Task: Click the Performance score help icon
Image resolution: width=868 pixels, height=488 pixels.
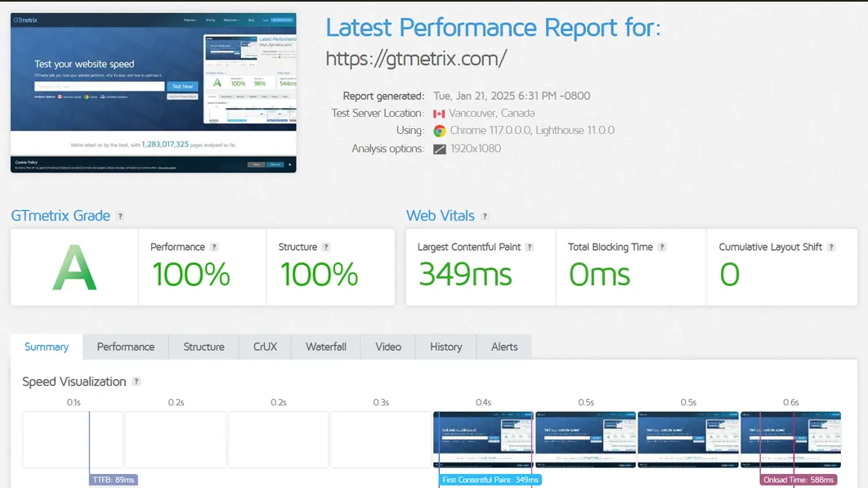Action: 214,247
